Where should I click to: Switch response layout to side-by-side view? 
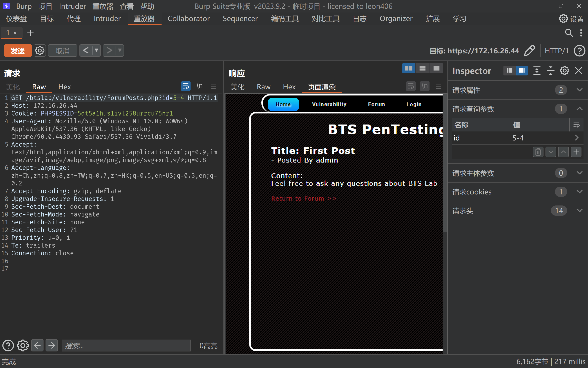coord(408,68)
